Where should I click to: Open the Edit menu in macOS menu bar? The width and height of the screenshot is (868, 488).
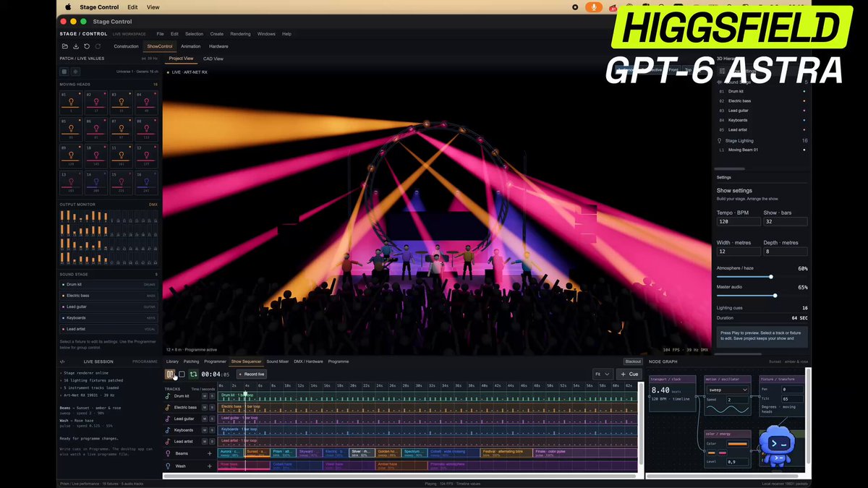132,7
